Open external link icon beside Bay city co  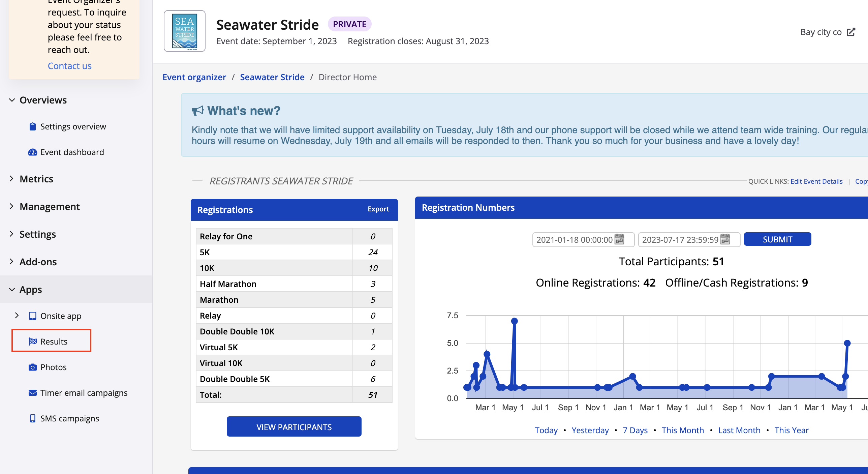point(851,32)
